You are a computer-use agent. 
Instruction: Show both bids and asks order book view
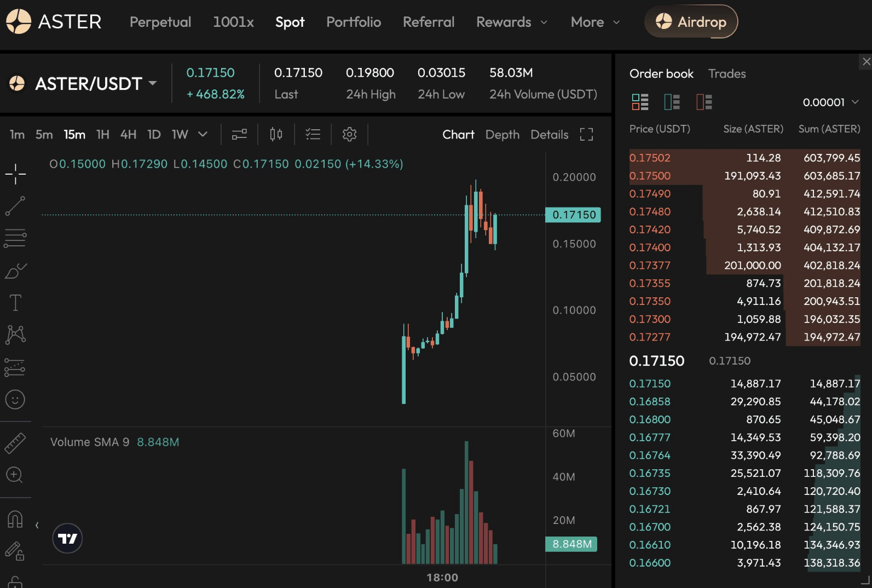[640, 102]
